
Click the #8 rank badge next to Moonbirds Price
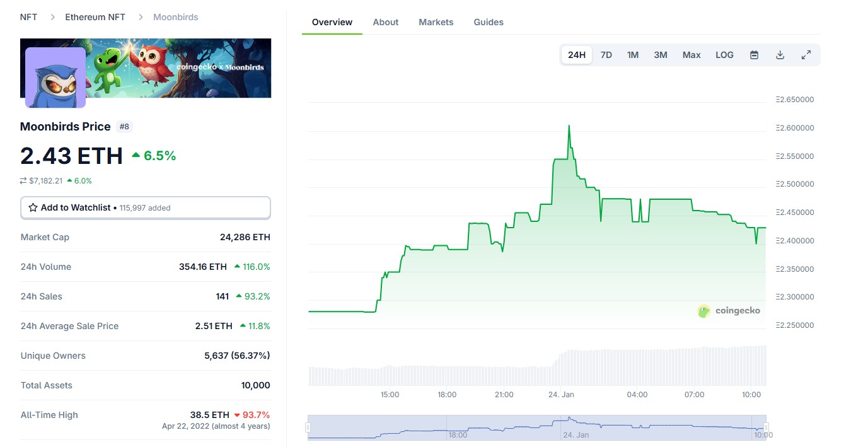[x=124, y=126]
